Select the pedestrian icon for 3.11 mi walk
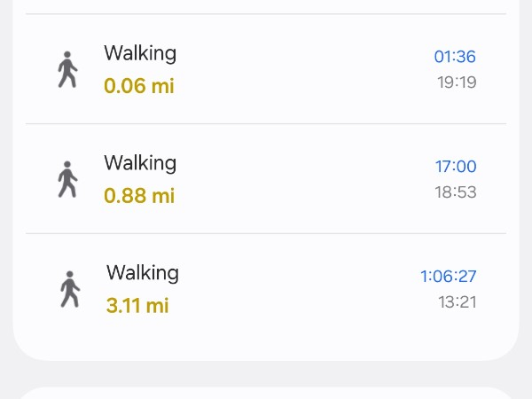This screenshot has width=532, height=399. tap(70, 289)
